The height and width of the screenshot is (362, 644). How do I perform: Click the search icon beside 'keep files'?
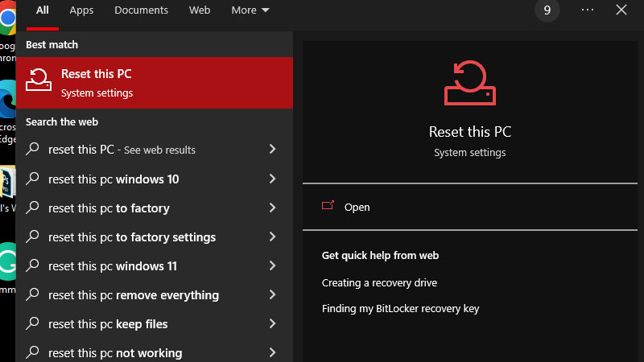[x=32, y=323]
